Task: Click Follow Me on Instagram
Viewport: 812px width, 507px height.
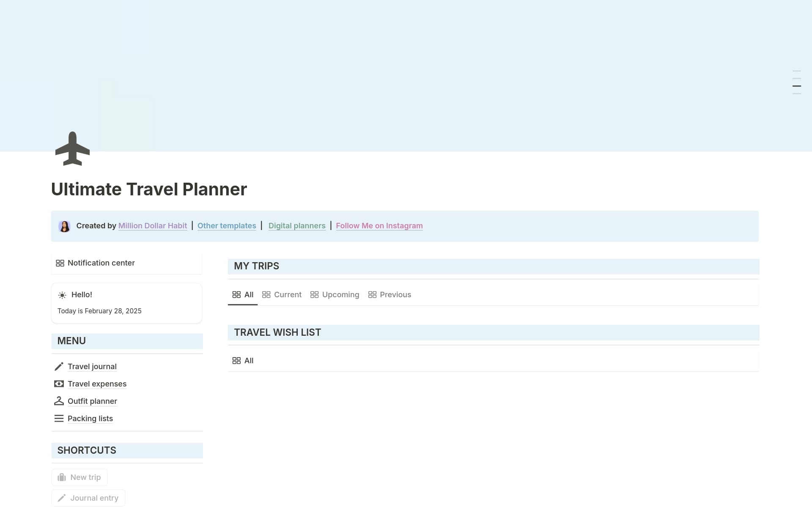Action: (x=379, y=225)
